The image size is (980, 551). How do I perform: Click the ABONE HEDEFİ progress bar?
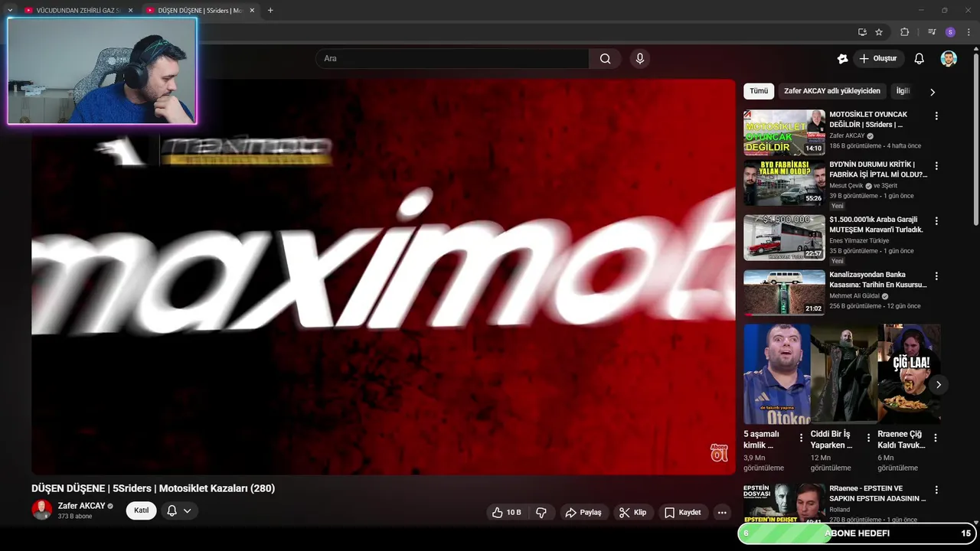(x=857, y=533)
